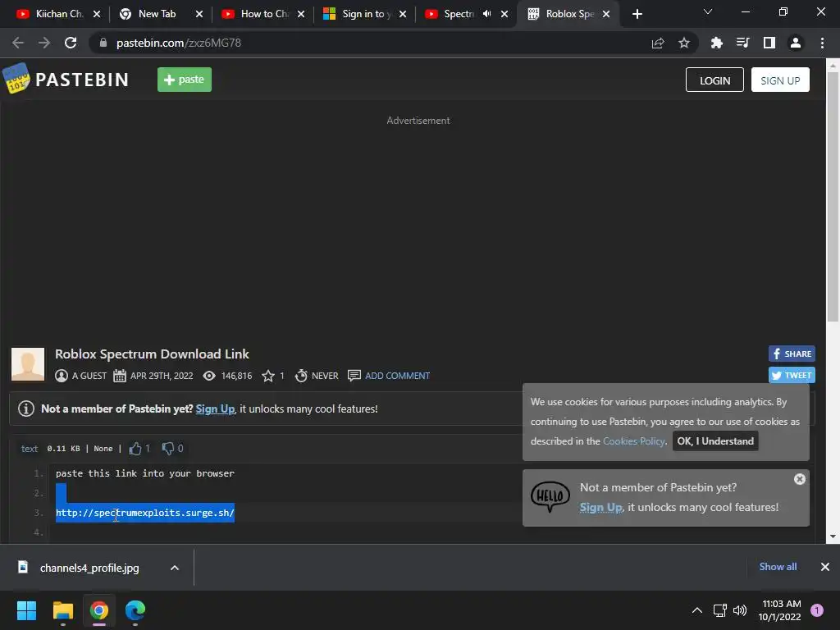Open Chrome three-dot menu
This screenshot has width=840, height=630.
click(x=822, y=43)
